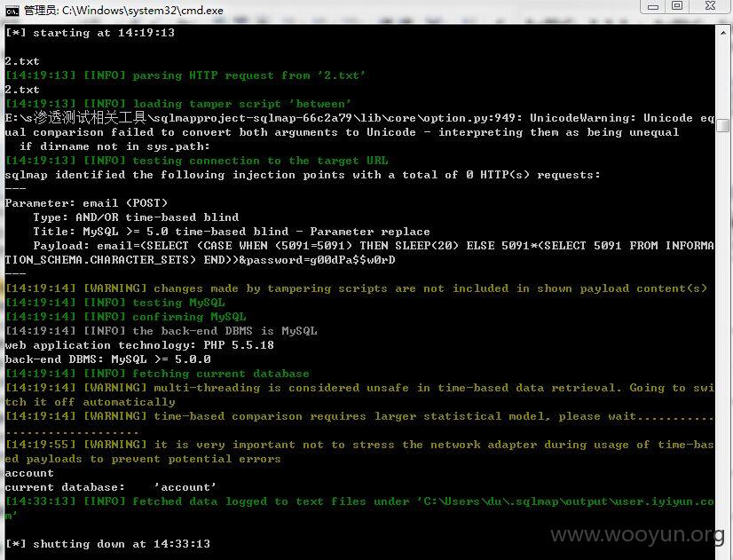
Task: Click the line 'starting at 14:19:13'
Action: (x=90, y=33)
